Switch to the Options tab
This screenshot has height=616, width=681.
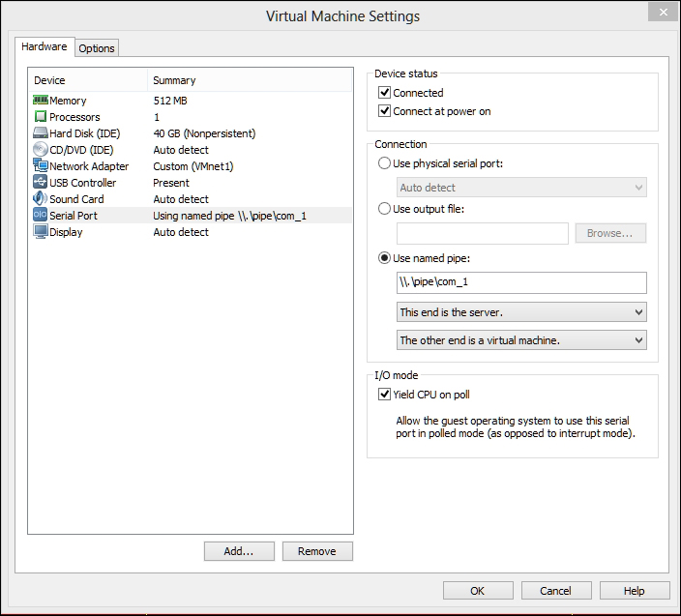click(x=97, y=48)
